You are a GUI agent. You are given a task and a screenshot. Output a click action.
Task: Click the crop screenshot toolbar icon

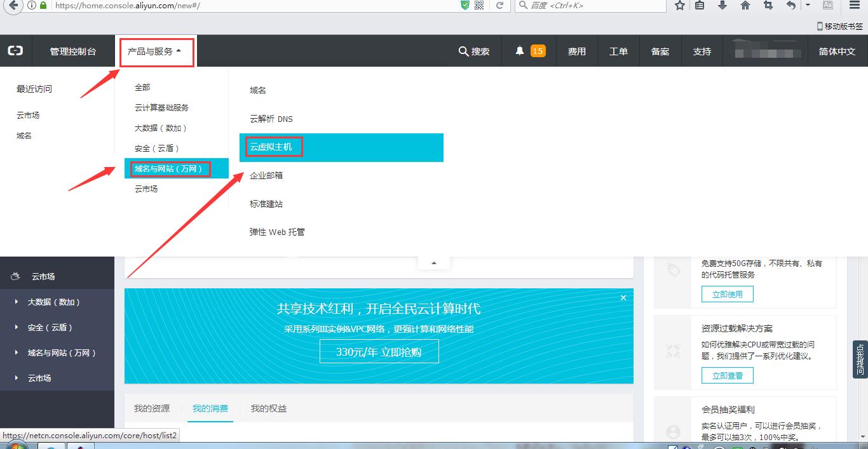(x=768, y=5)
